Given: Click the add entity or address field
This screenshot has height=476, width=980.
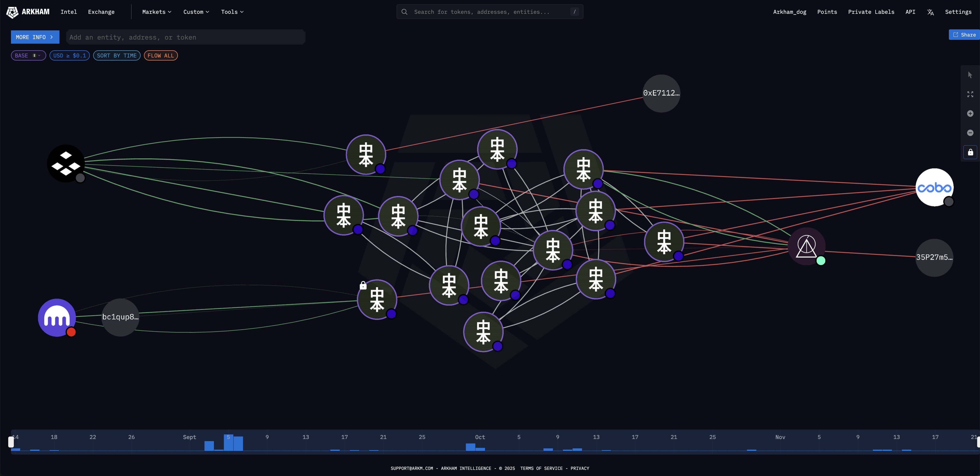Looking at the screenshot, I should tap(185, 37).
